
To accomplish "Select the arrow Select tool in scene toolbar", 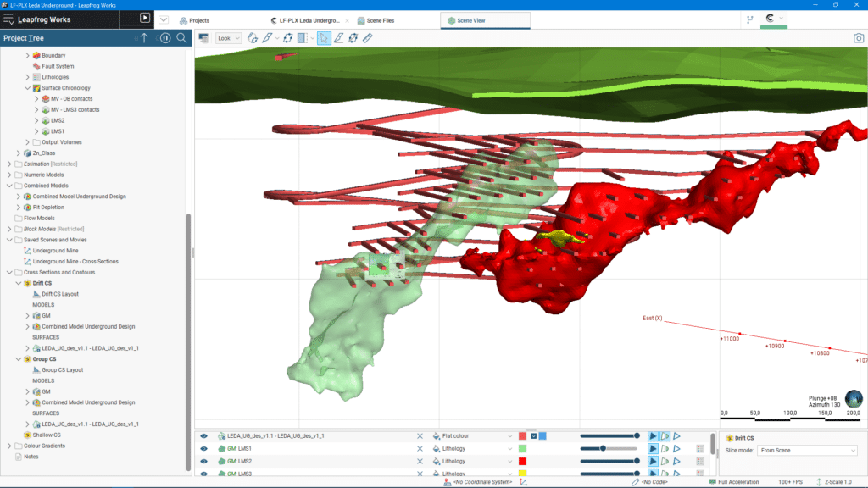I will (x=323, y=38).
